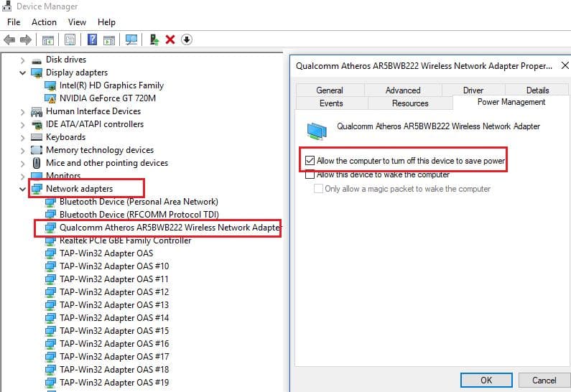Select the first TAP-Win32 Adapter OAS entry

point(106,253)
